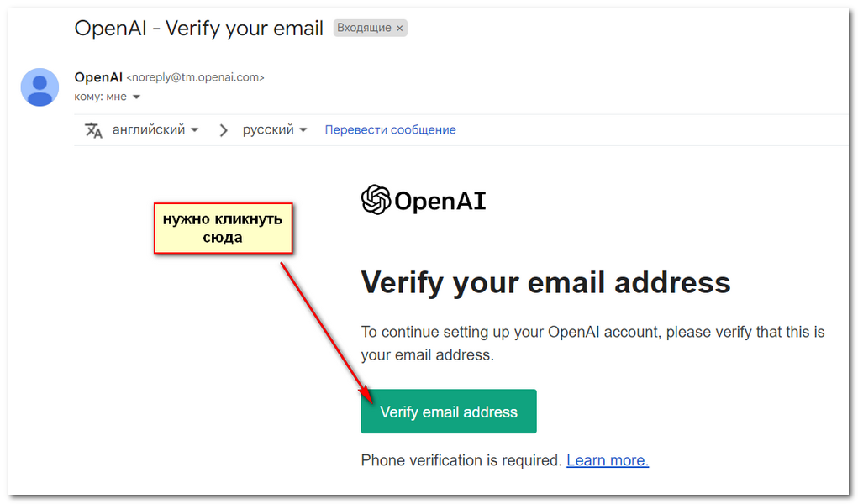Click the OpenAI knot logo icon

[x=376, y=200]
